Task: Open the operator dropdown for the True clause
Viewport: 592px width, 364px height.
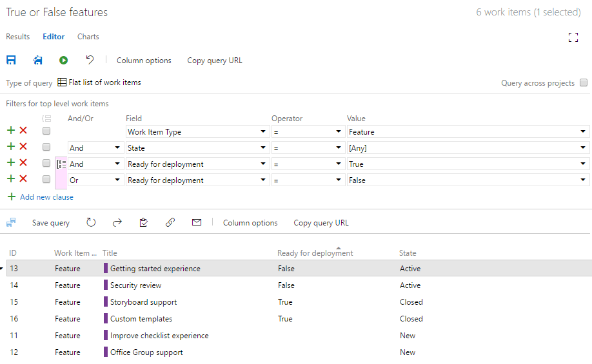Action: pos(339,164)
